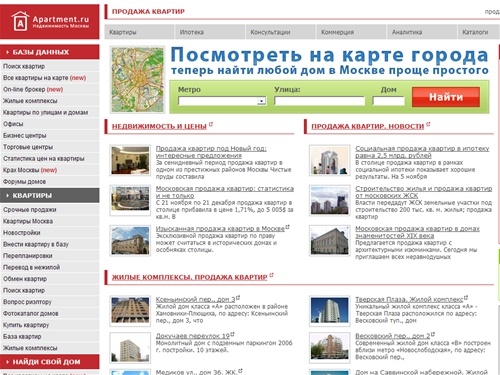The width and height of the screenshot is (500, 375).
Task: Open the Квартиры Москва link
Action: (28, 221)
